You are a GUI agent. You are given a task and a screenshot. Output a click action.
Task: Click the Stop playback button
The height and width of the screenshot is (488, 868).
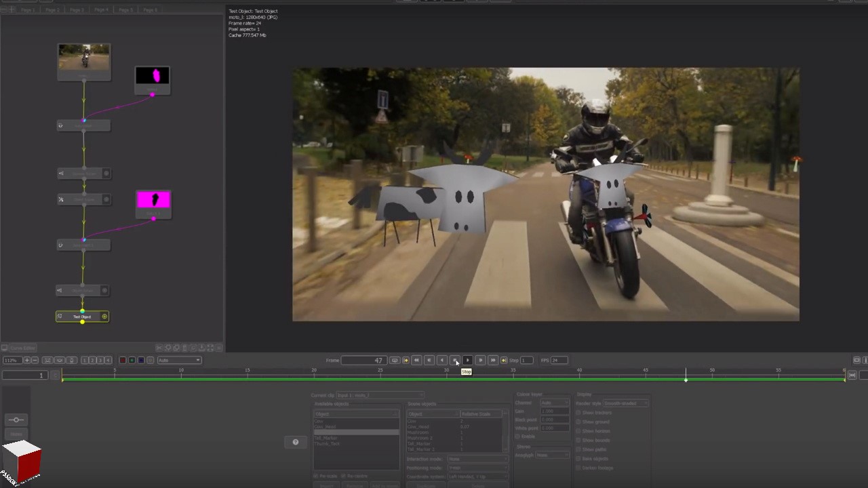(x=454, y=360)
